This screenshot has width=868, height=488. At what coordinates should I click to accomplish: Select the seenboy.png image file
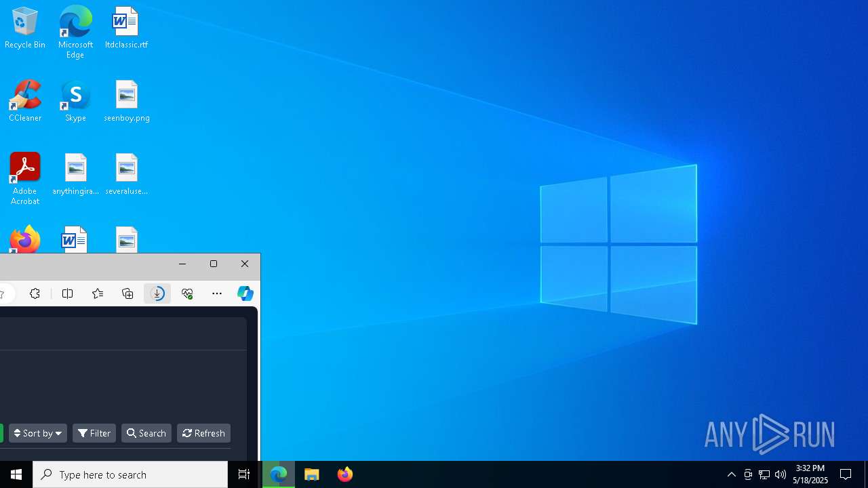127,102
